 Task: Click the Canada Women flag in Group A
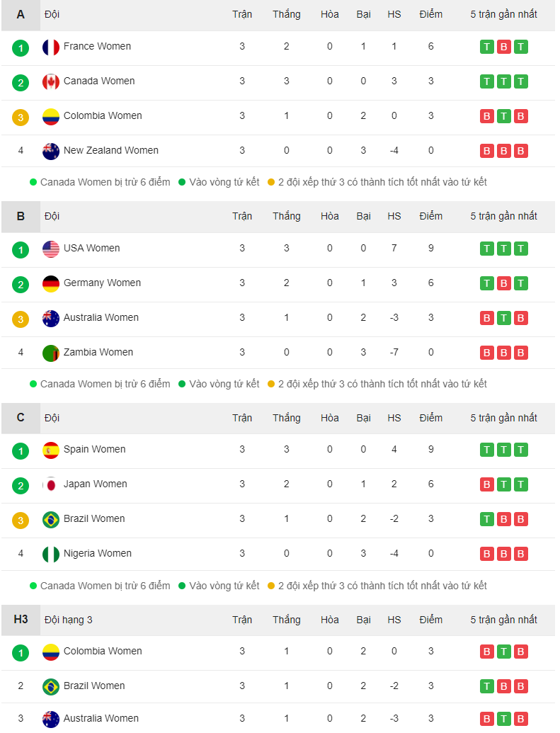click(x=50, y=82)
